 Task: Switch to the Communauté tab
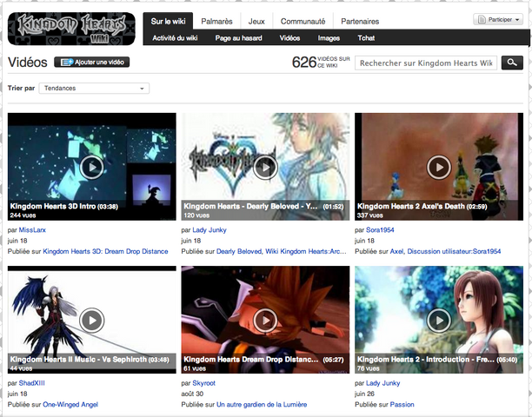(x=303, y=22)
